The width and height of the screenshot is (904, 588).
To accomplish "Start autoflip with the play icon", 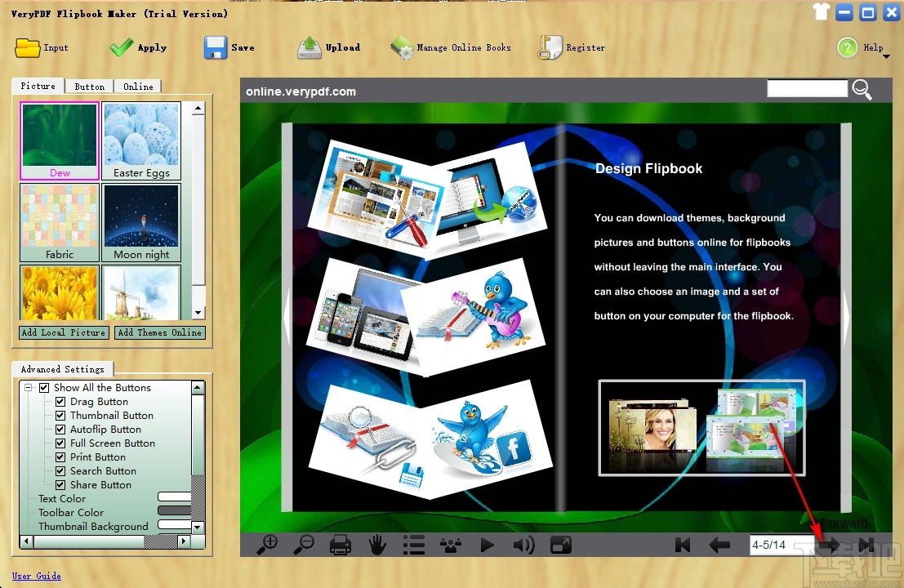I will (487, 544).
